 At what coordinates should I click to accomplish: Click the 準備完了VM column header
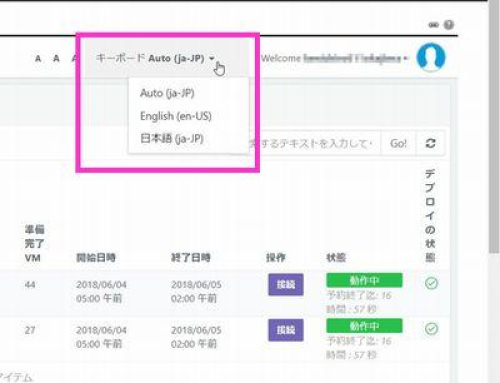pos(34,244)
